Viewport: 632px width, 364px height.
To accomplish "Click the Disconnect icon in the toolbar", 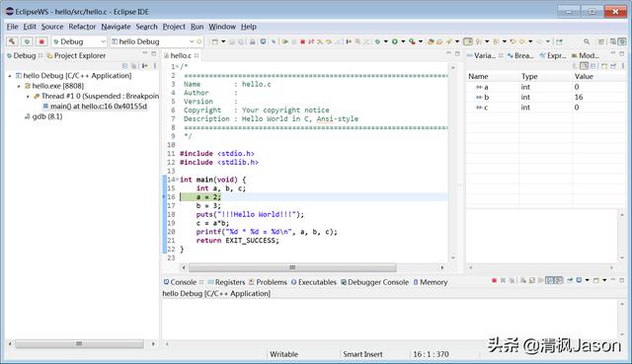I will point(311,41).
